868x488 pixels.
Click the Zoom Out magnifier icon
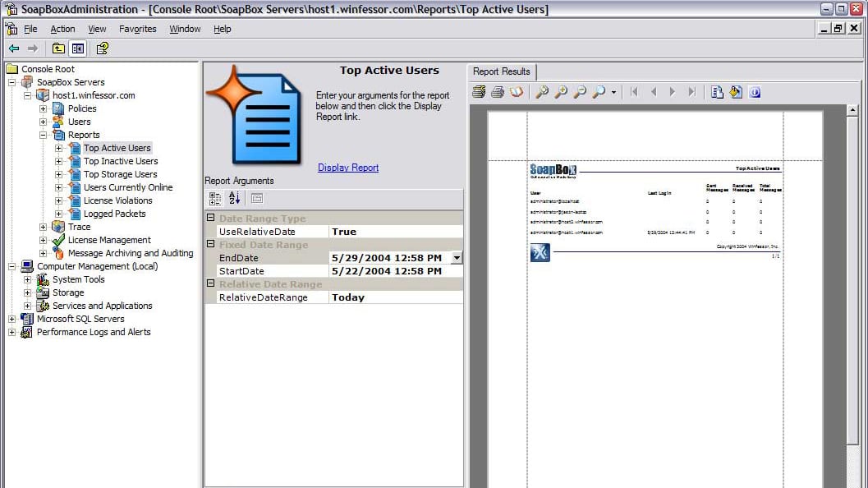(580, 93)
